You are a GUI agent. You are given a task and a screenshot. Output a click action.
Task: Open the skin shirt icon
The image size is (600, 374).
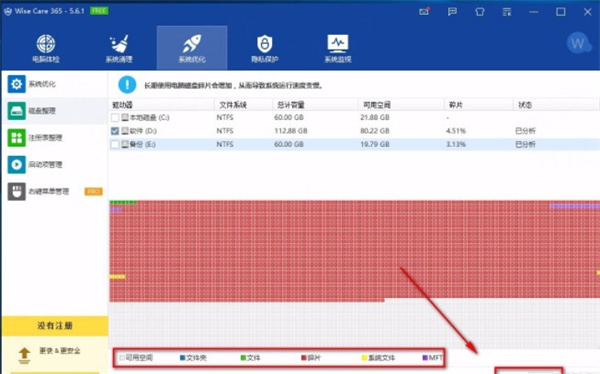tap(479, 12)
